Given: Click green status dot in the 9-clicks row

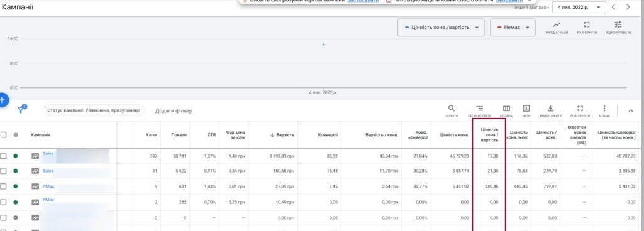Looking at the screenshot, I should (16, 186).
